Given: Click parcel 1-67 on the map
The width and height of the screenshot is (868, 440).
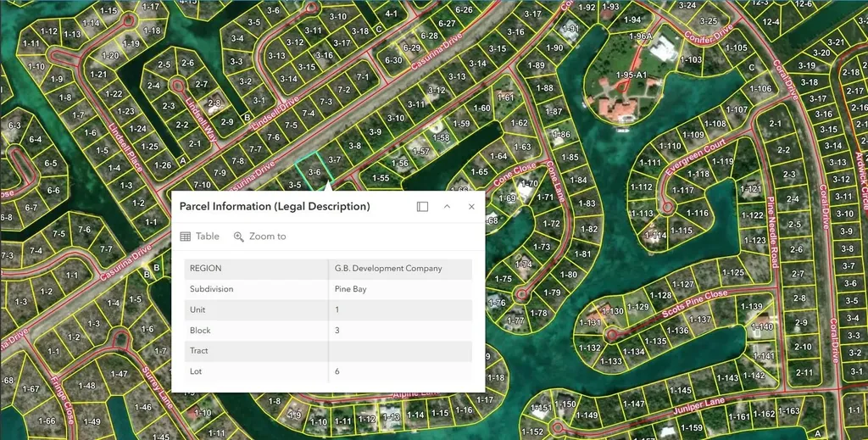Looking at the screenshot, I should click(31, 388).
